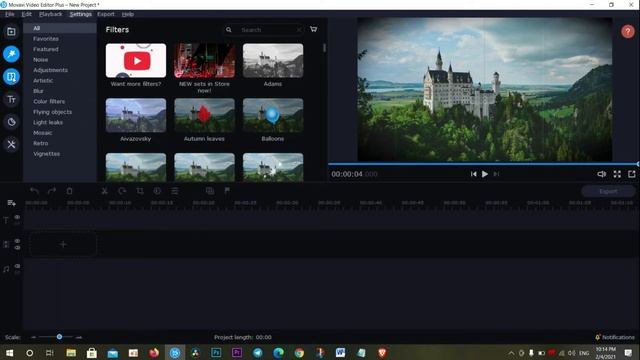The height and width of the screenshot is (360, 640).
Task: Click the Add marker flag icon
Action: (x=227, y=191)
